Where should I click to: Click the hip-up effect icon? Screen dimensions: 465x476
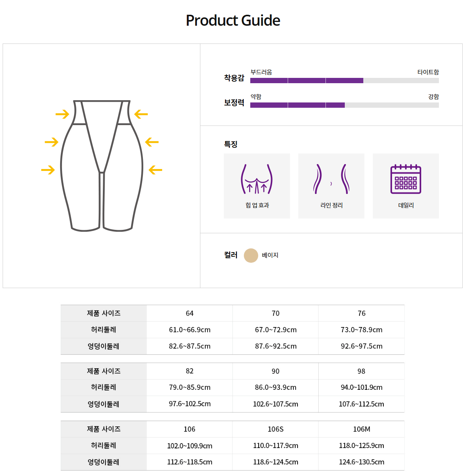[x=257, y=179]
